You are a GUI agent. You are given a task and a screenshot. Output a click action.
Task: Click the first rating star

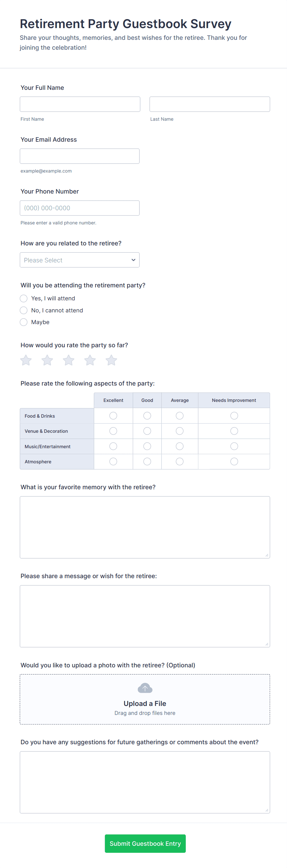pyautogui.click(x=26, y=360)
